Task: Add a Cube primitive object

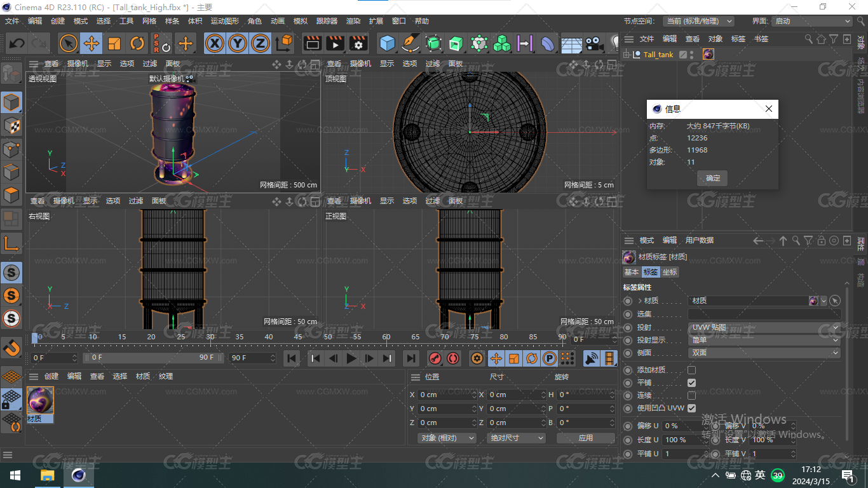Action: click(x=387, y=43)
